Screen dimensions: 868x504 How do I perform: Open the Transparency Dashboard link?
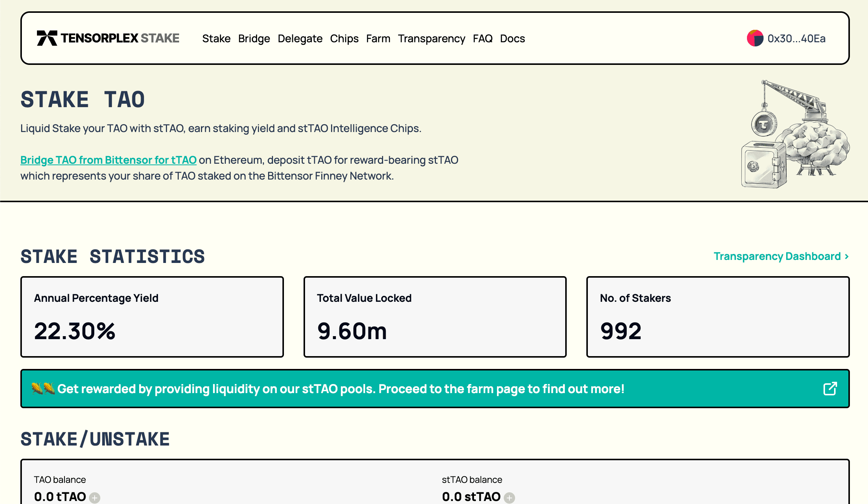coord(777,256)
